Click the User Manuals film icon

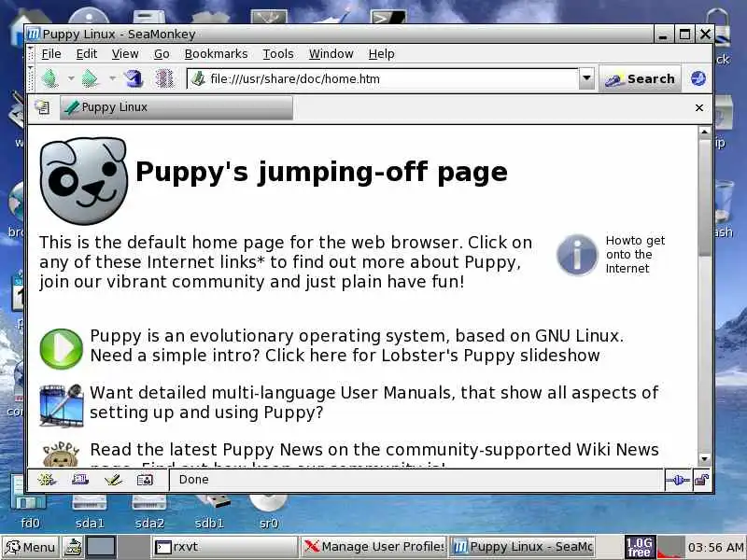pyautogui.click(x=62, y=405)
